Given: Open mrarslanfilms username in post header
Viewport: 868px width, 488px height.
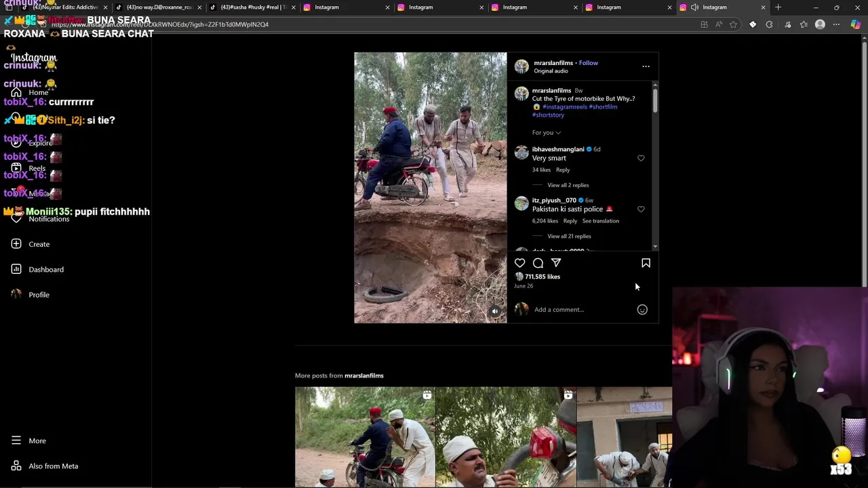Looking at the screenshot, I should (553, 63).
